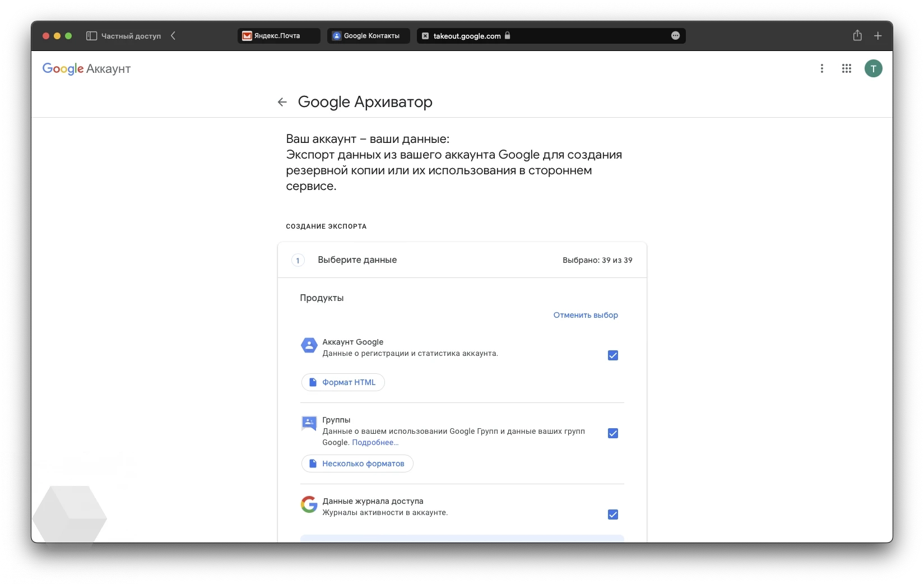The width and height of the screenshot is (924, 584).
Task: Select the takeout.google.com address bar
Action: (551, 36)
